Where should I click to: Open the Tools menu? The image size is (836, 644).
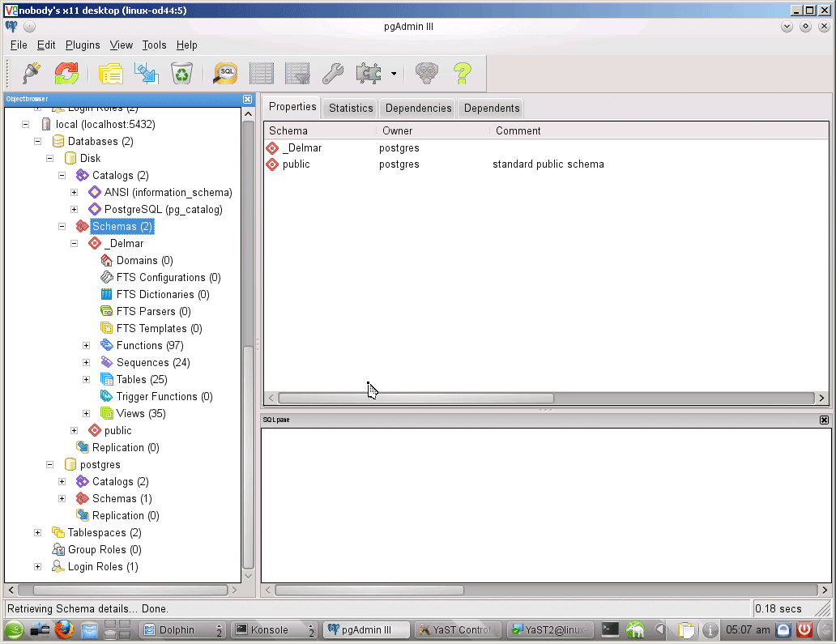pyautogui.click(x=154, y=45)
